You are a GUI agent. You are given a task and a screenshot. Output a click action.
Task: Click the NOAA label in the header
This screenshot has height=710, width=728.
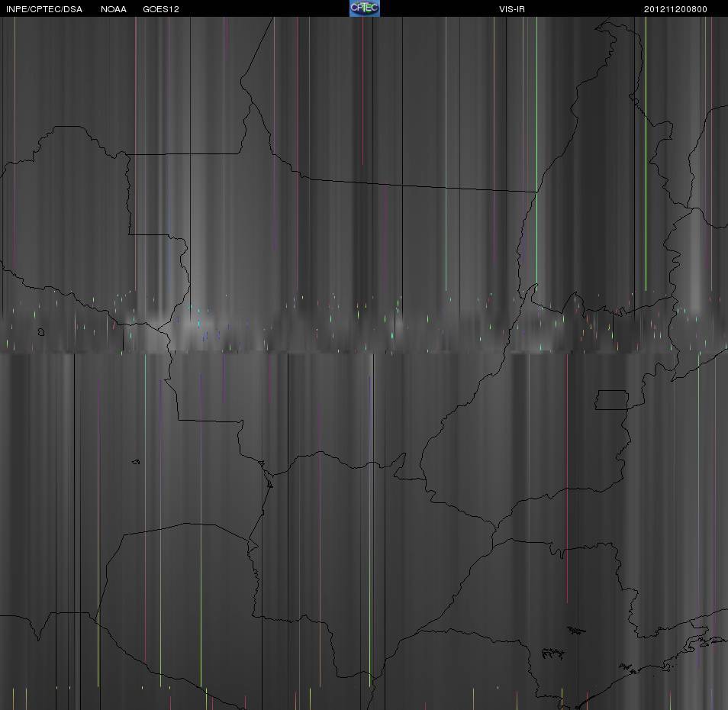113,9
